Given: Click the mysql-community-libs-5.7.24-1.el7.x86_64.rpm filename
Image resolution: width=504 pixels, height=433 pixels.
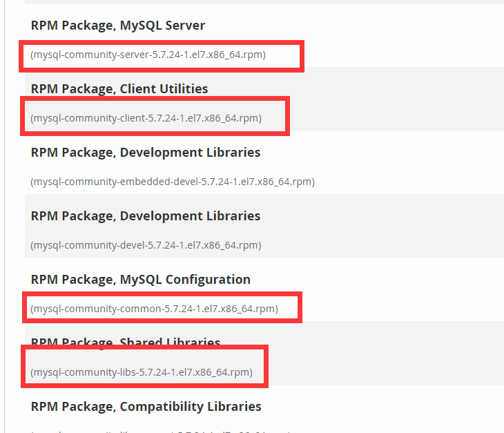Looking at the screenshot, I should click(x=142, y=372).
